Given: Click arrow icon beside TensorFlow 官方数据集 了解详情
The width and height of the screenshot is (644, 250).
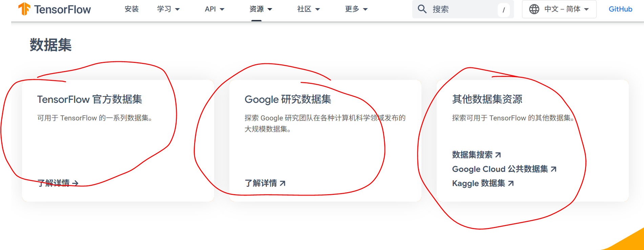Looking at the screenshot, I should [76, 183].
